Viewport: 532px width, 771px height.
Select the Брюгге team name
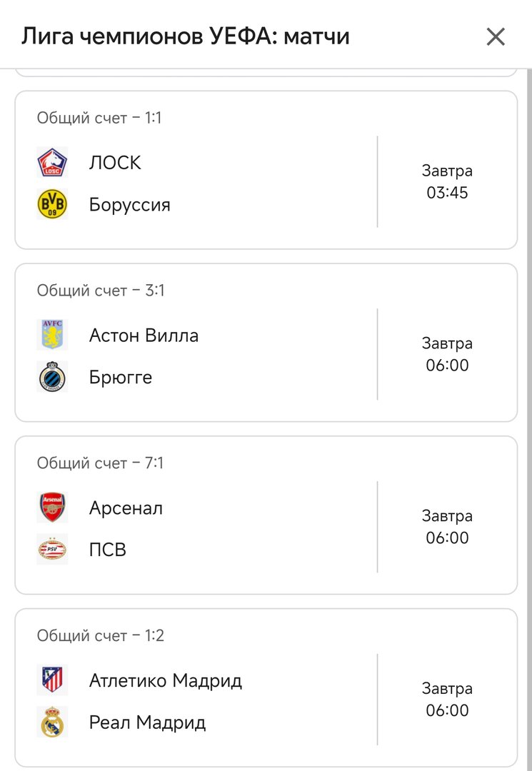tap(120, 377)
